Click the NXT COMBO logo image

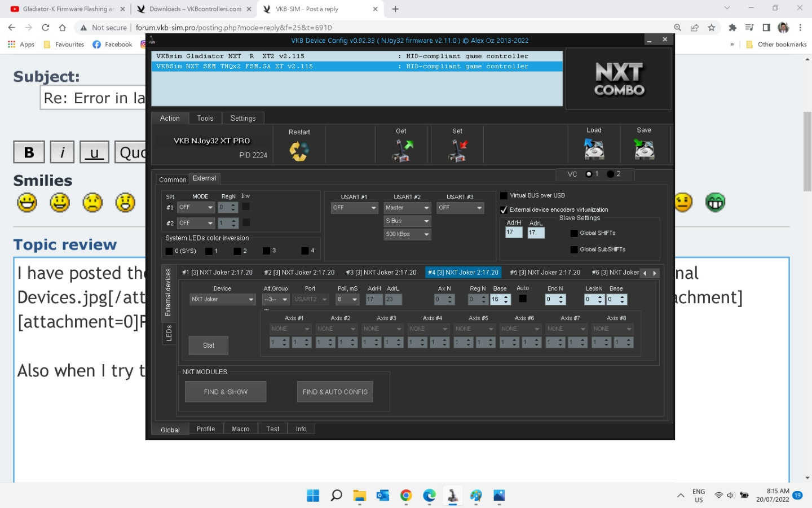click(x=619, y=79)
